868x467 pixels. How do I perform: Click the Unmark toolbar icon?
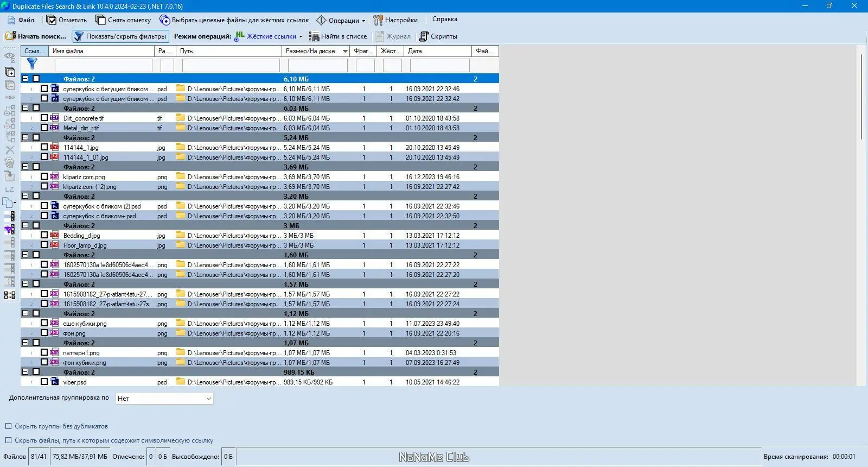point(100,20)
